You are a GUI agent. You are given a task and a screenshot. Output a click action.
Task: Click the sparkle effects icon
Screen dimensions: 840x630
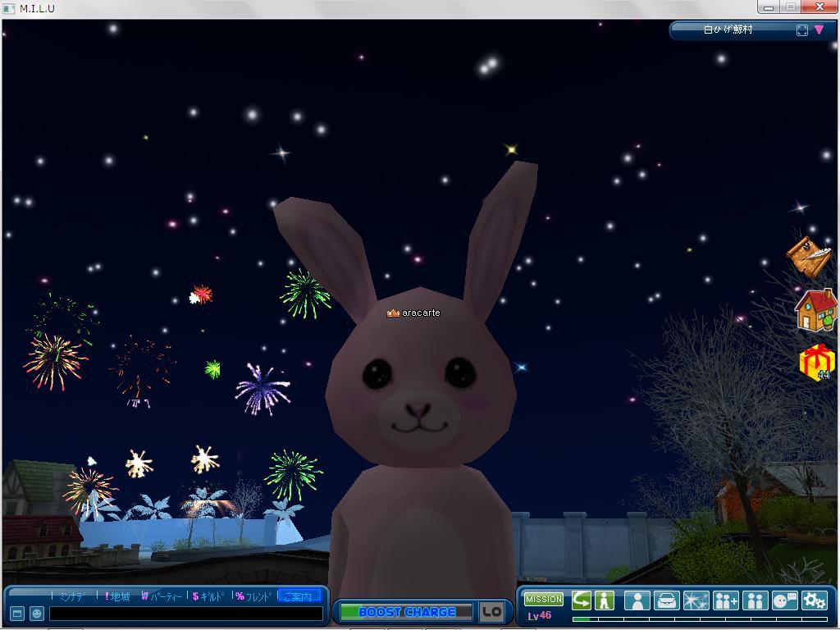pos(696,600)
